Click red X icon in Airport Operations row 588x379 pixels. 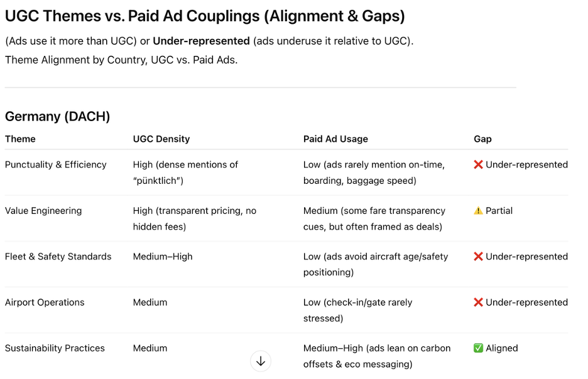pos(478,302)
